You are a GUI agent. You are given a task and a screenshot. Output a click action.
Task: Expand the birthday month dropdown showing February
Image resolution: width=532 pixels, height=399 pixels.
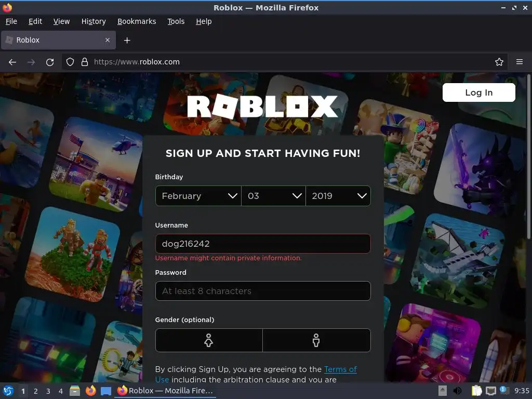coord(198,196)
